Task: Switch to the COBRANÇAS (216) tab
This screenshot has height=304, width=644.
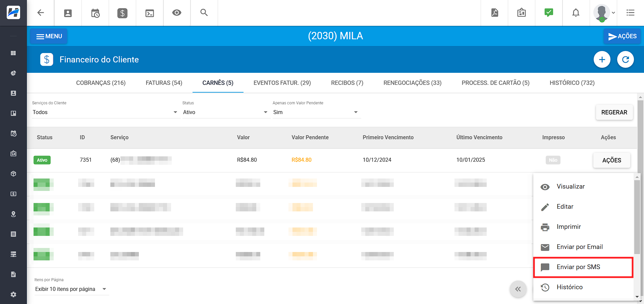Action: pyautogui.click(x=101, y=83)
